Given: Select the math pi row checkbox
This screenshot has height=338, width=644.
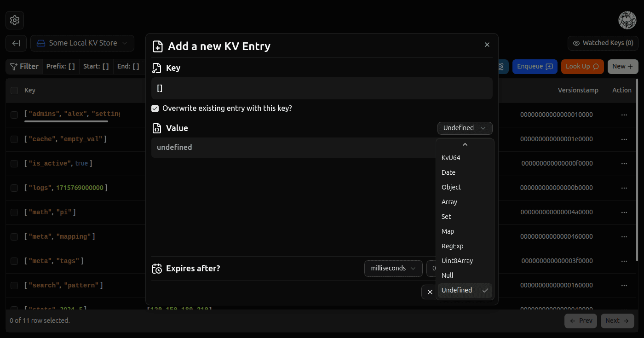Looking at the screenshot, I should 14,212.
